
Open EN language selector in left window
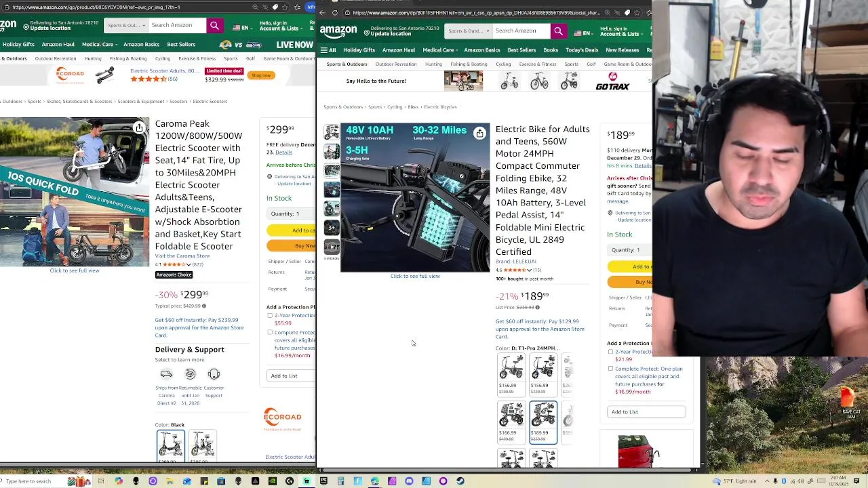tap(241, 28)
